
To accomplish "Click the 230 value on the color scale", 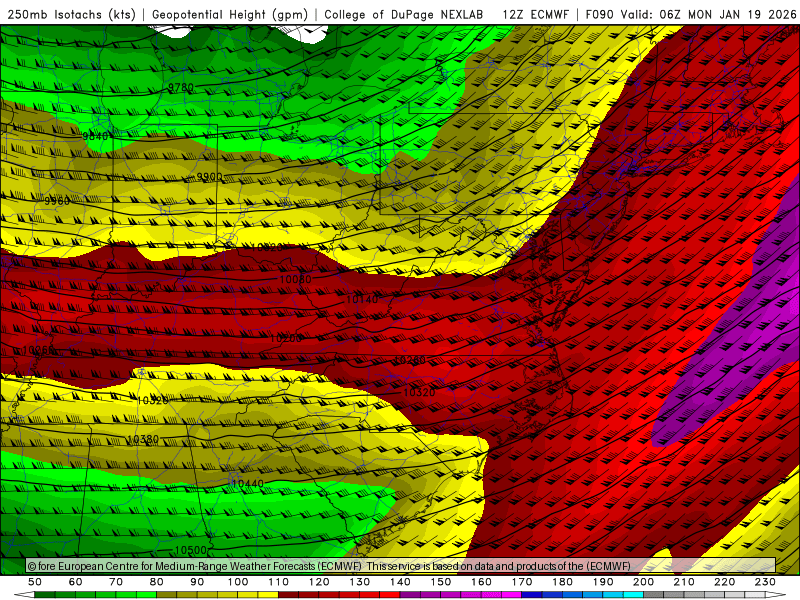I will click(765, 582).
